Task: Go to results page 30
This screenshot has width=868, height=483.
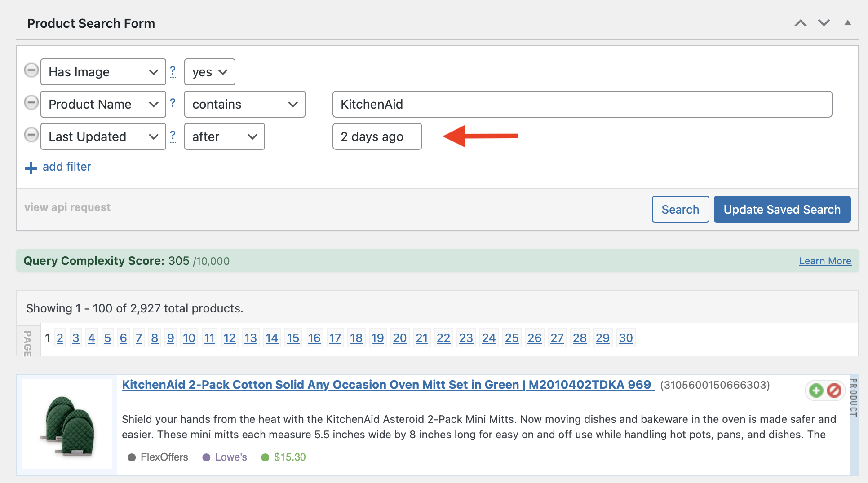Action: click(x=626, y=338)
